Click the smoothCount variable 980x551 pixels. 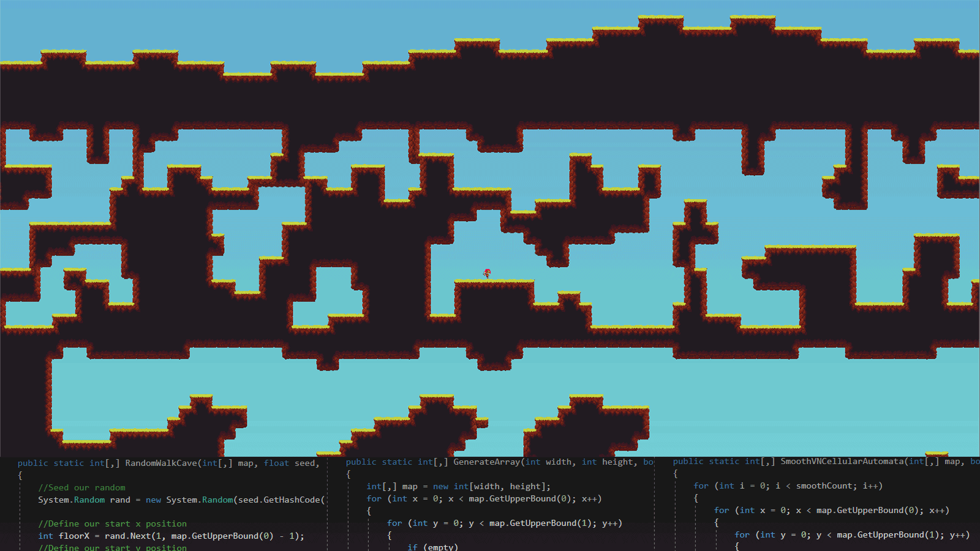(824, 486)
